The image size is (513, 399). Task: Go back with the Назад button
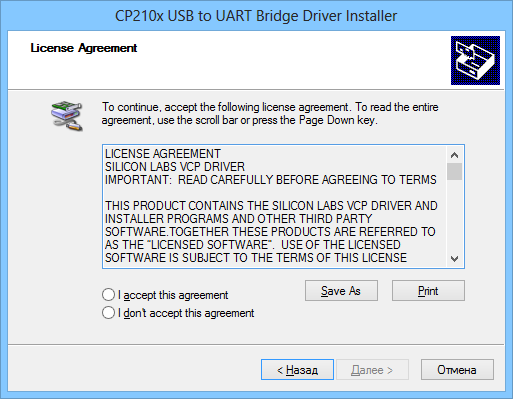(297, 369)
